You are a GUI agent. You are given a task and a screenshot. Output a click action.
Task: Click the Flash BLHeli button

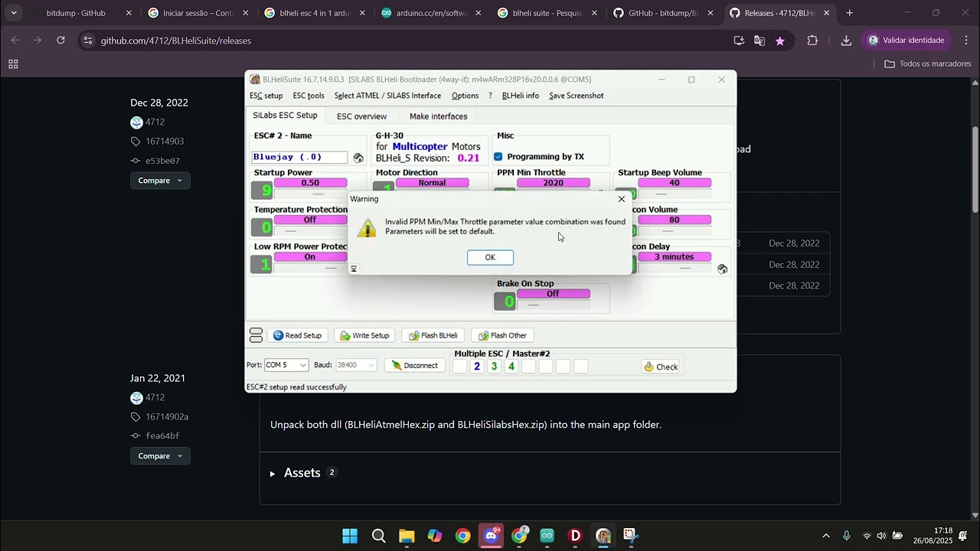click(x=433, y=335)
